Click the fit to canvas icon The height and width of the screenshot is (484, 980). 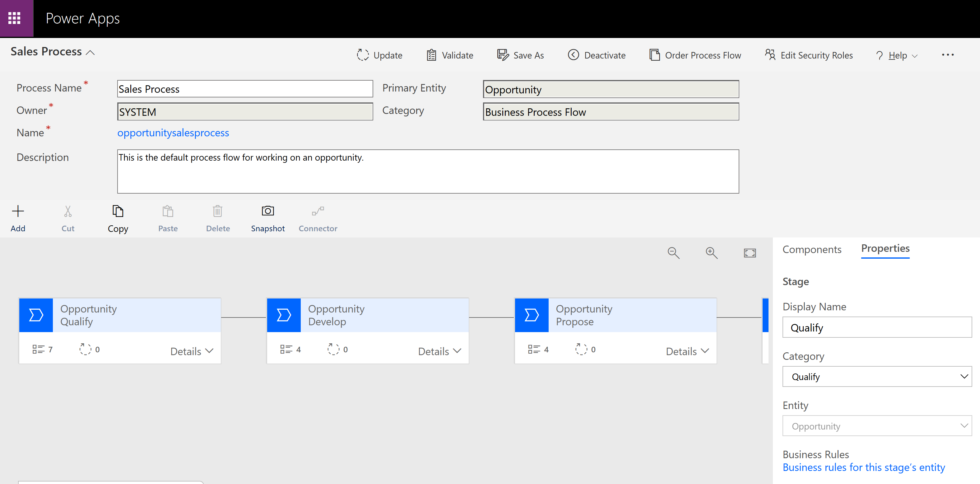[750, 253]
